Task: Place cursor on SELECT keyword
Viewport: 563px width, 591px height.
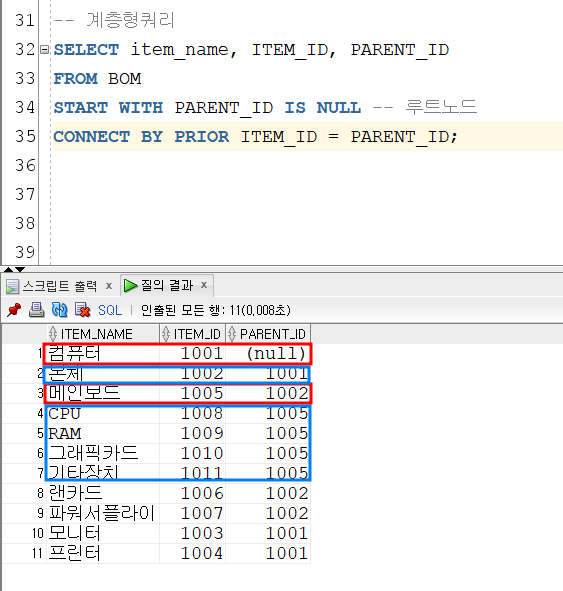Action: 86,50
